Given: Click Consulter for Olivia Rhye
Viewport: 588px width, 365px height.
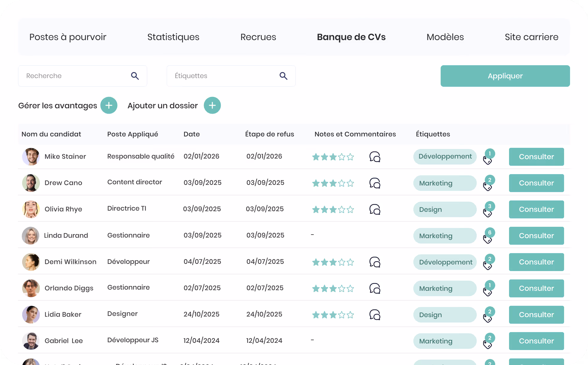Looking at the screenshot, I should tap(537, 209).
